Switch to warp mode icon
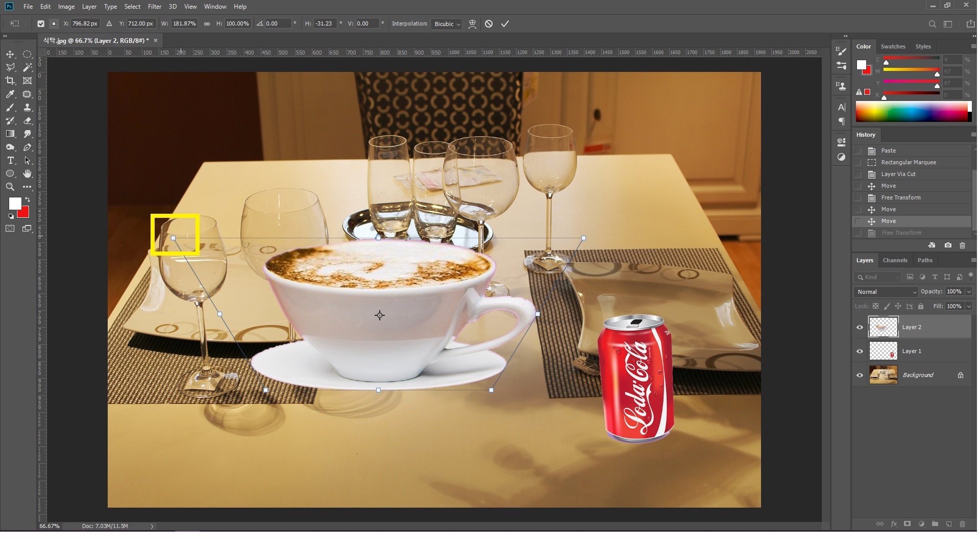980x551 pixels. [472, 24]
